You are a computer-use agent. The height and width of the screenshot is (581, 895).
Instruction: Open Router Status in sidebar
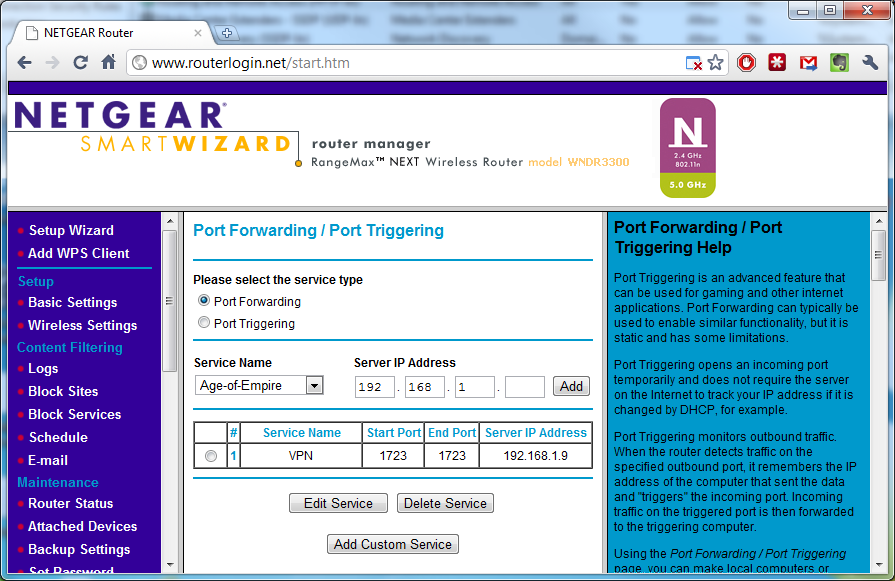point(71,503)
